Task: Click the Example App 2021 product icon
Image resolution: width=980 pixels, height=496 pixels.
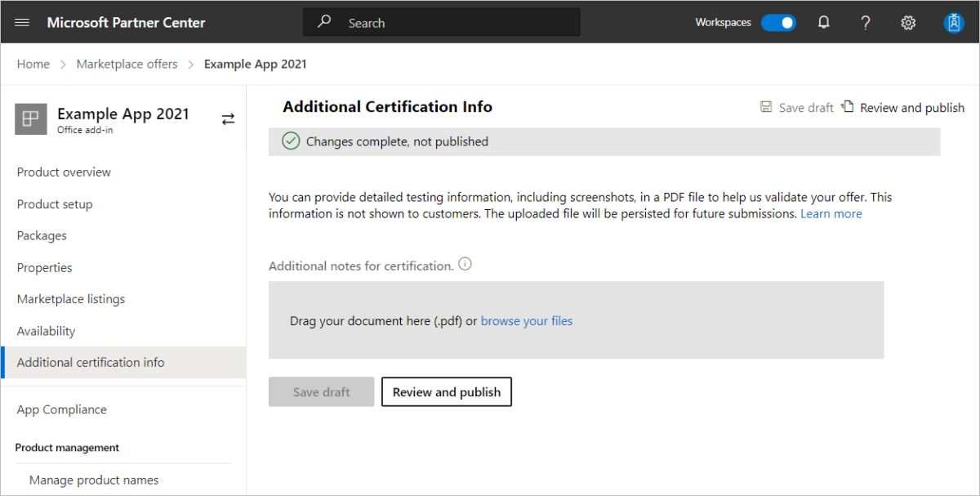Action: pyautogui.click(x=30, y=119)
